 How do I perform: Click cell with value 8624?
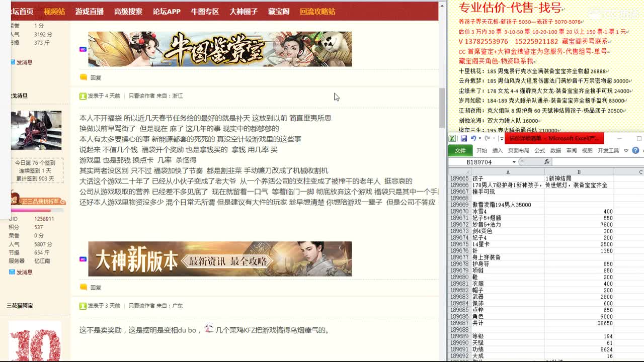click(x=579, y=349)
